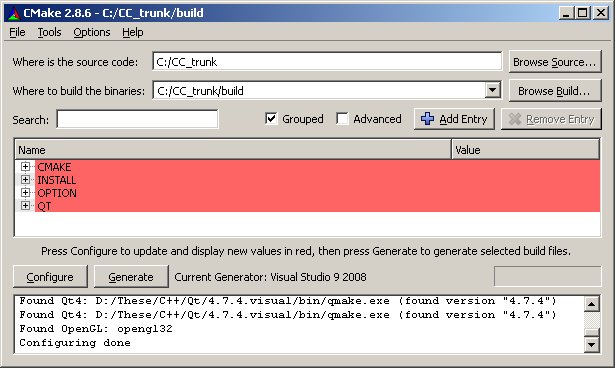Minimize the CMake window
The image size is (615, 368).
(566, 13)
